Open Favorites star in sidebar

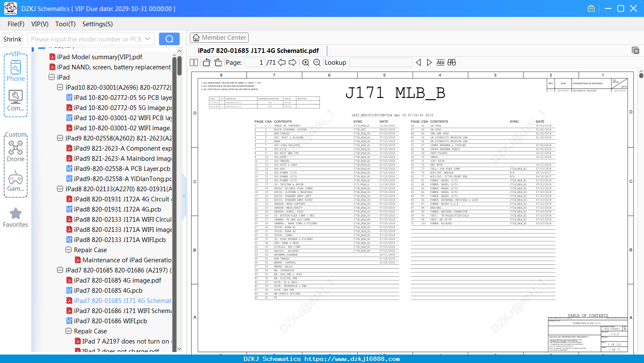[x=16, y=218]
